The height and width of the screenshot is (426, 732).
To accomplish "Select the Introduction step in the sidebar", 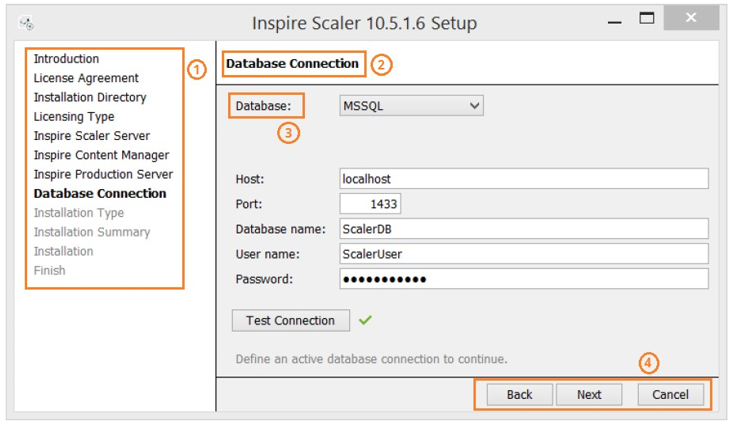I will (66, 59).
